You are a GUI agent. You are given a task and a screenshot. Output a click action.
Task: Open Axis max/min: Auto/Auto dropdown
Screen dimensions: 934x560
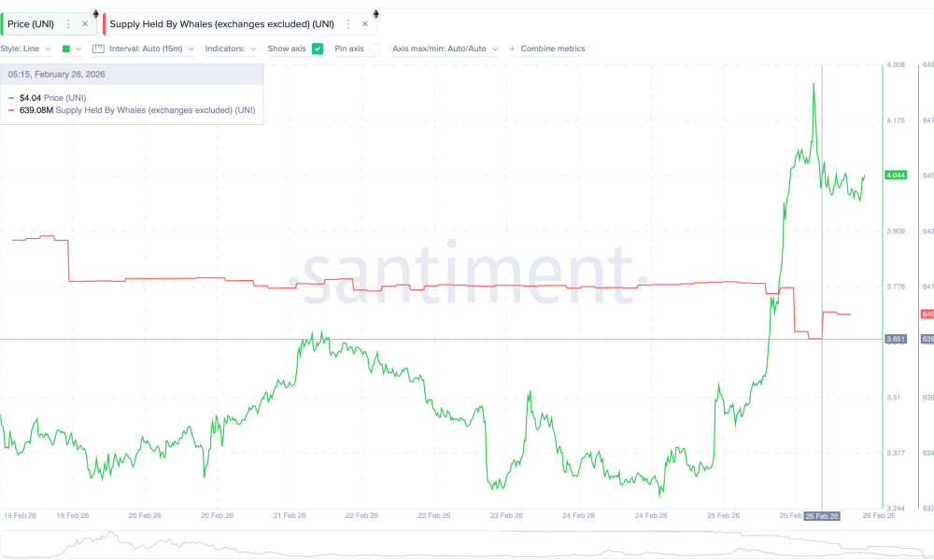[x=445, y=49]
